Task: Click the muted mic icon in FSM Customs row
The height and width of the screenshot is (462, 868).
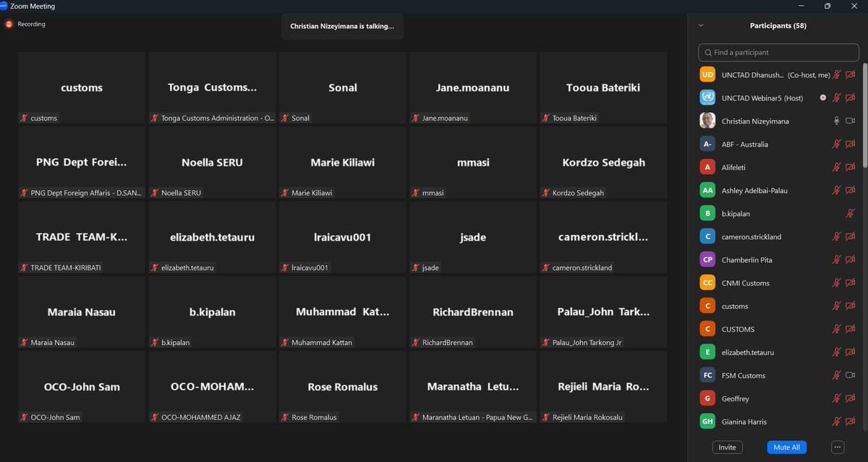Action: [837, 375]
